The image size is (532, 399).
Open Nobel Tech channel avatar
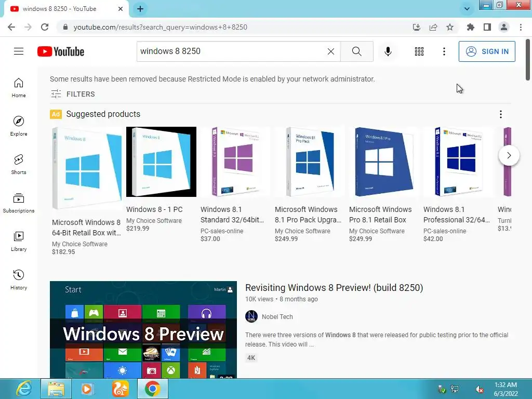pyautogui.click(x=251, y=316)
